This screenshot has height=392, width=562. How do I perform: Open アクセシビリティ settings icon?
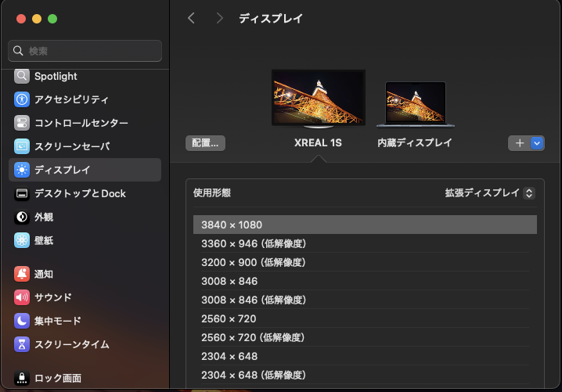pos(22,99)
